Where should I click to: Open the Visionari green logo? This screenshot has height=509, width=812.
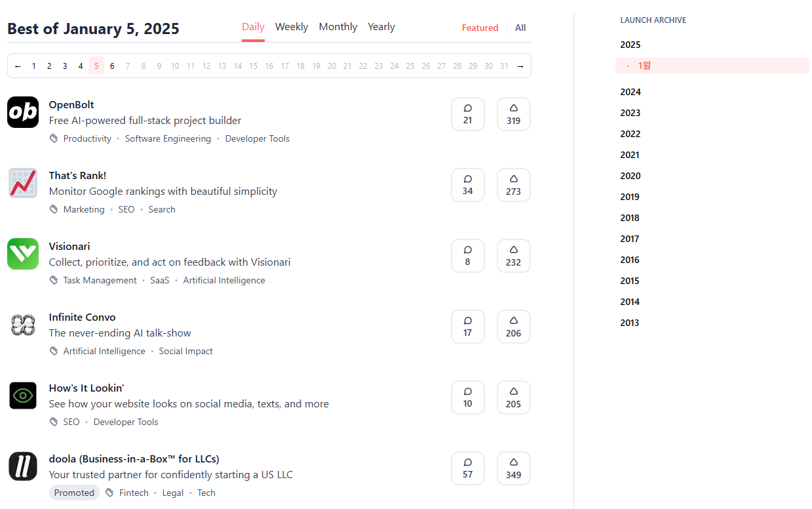pos(23,254)
